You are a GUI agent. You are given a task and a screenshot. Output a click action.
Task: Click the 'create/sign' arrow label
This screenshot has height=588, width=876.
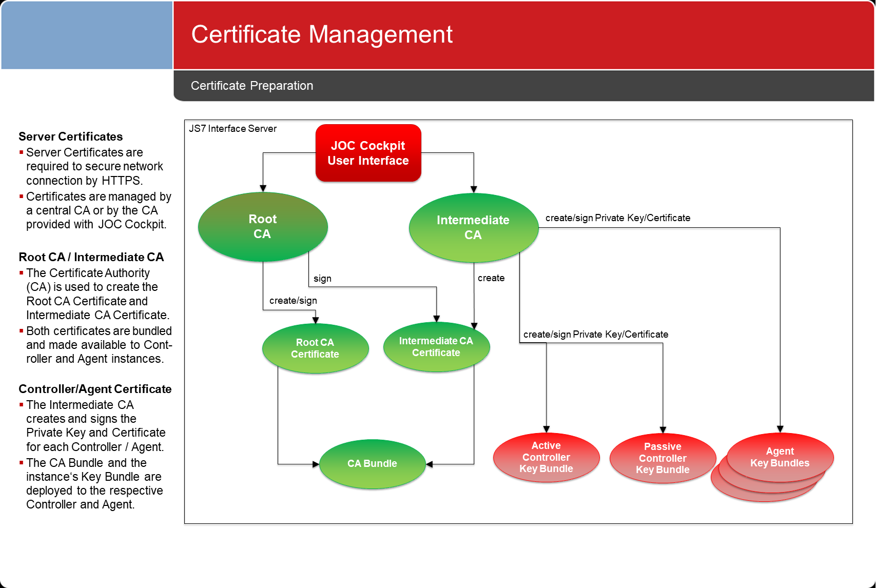[x=293, y=301]
